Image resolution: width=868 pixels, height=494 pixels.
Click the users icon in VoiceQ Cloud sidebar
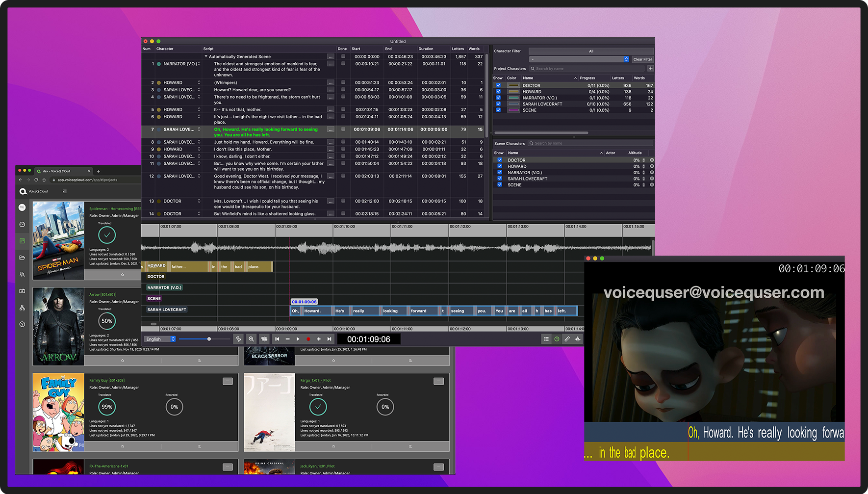pos(22,274)
